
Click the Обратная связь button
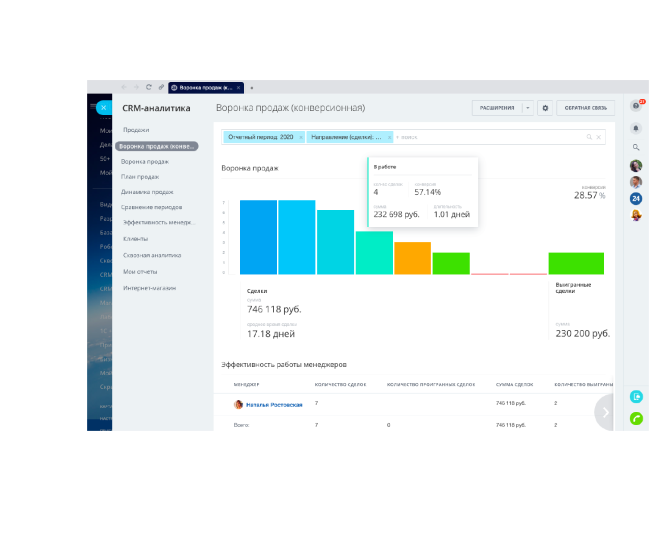[585, 108]
